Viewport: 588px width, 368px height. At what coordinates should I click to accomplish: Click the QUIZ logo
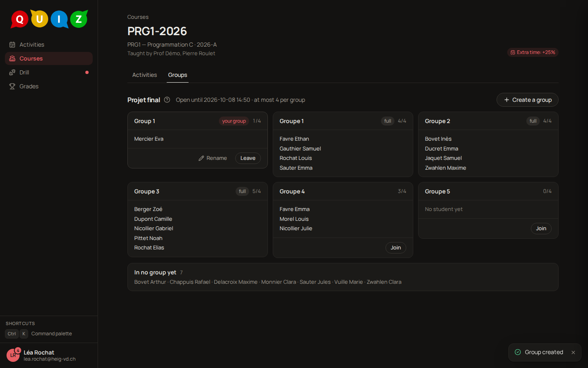coord(49,19)
